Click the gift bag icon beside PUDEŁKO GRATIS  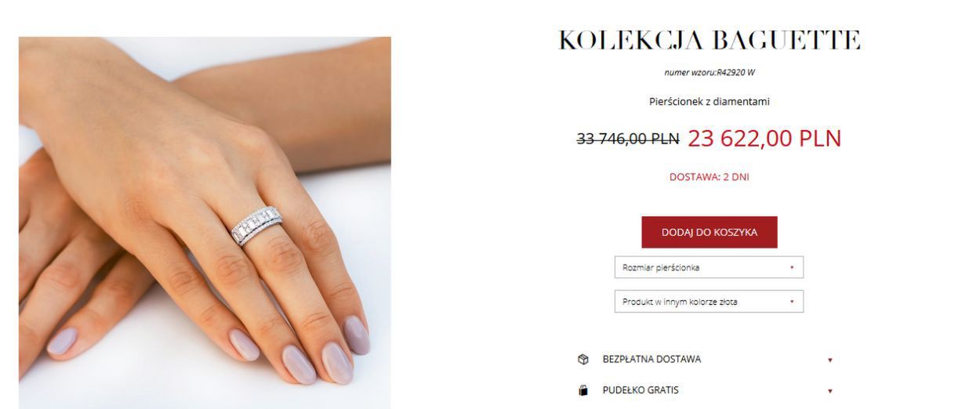583,390
